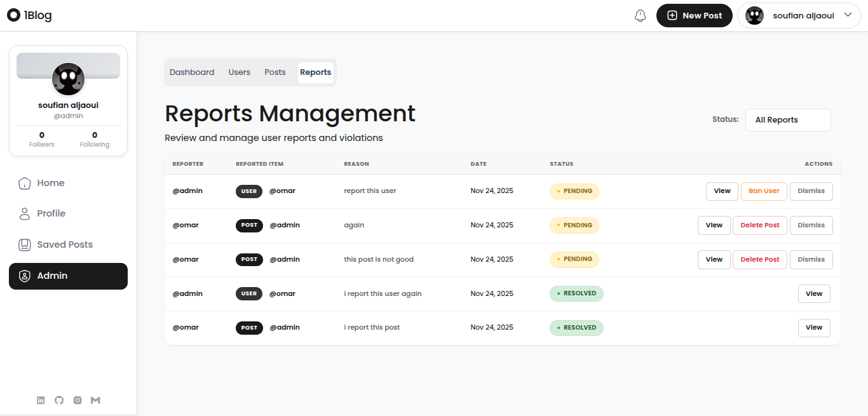Switch to the Posts tab
The image size is (868, 416).
click(x=275, y=72)
